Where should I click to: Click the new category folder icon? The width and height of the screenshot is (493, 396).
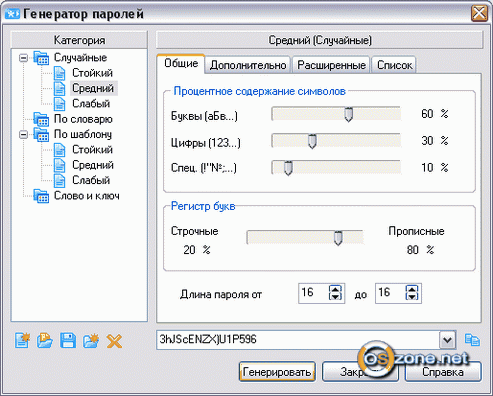point(91,340)
